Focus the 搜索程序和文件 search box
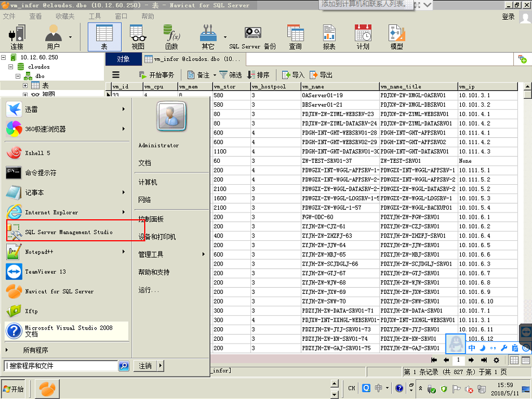Viewport: 532px width, 399px height. coord(61,366)
